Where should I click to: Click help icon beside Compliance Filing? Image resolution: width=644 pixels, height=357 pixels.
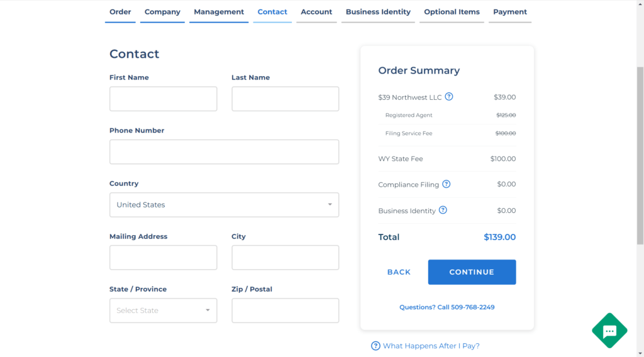[x=447, y=184]
